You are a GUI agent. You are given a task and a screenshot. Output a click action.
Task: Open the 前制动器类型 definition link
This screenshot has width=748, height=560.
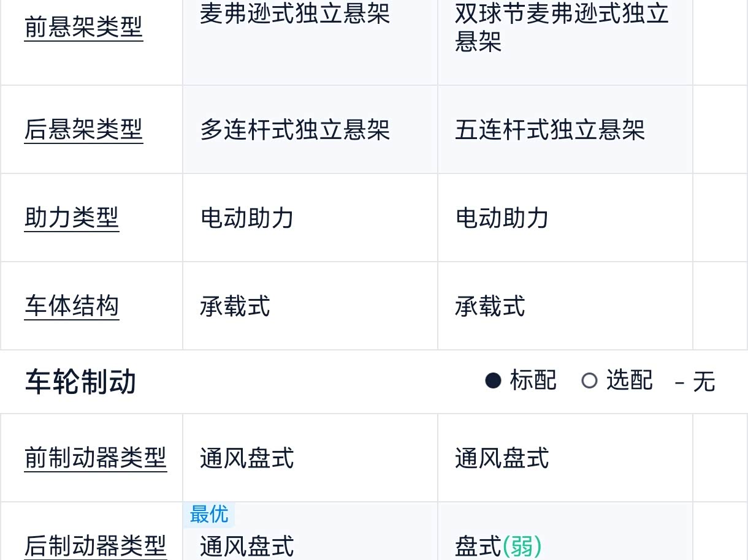[x=96, y=458]
